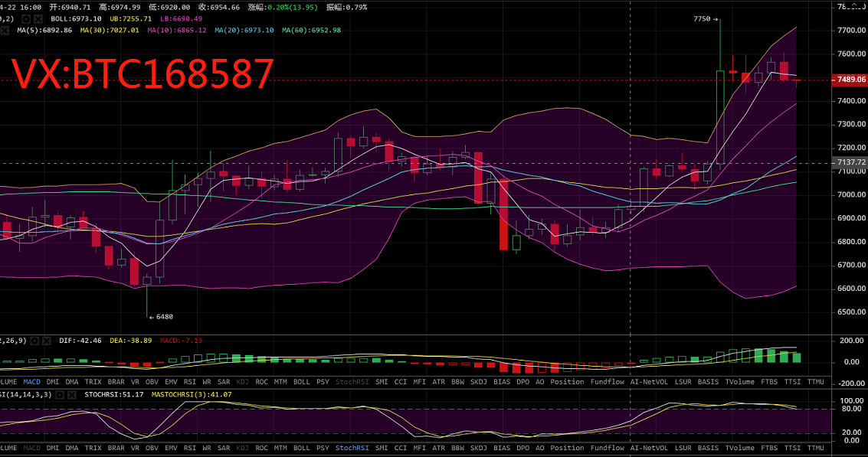Click the 7137.72 crosshair price label
This screenshot has height=457, width=868.
point(851,163)
